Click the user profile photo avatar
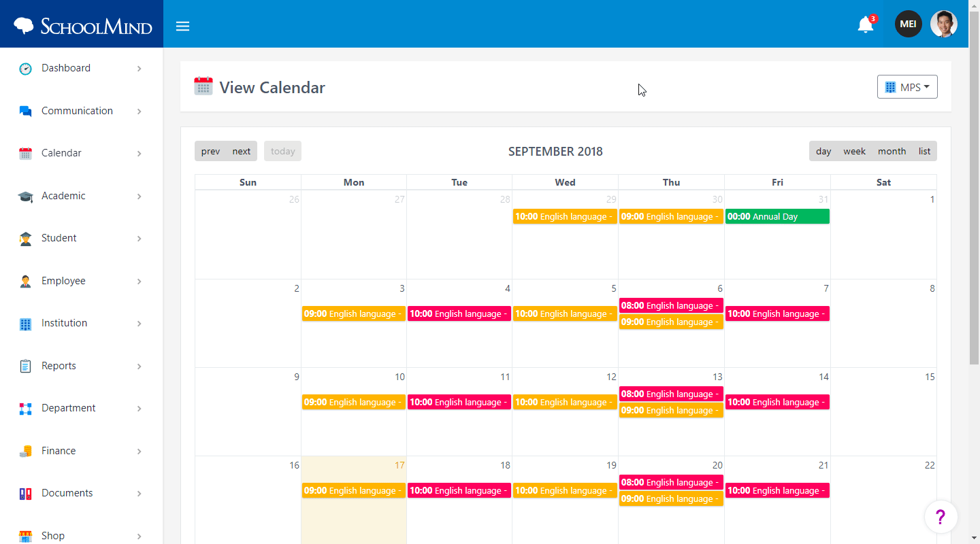The width and height of the screenshot is (980, 544). (x=944, y=24)
